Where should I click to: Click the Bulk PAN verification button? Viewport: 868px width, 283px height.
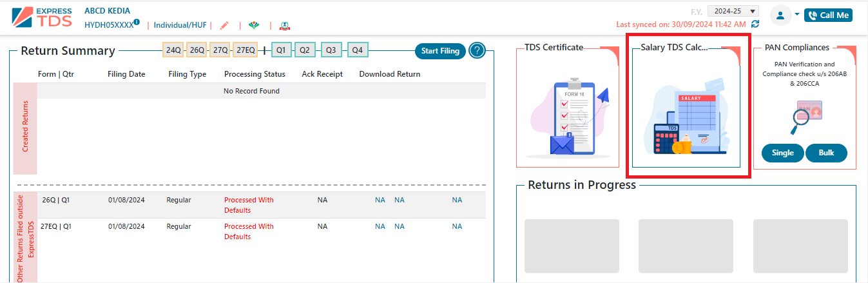826,153
